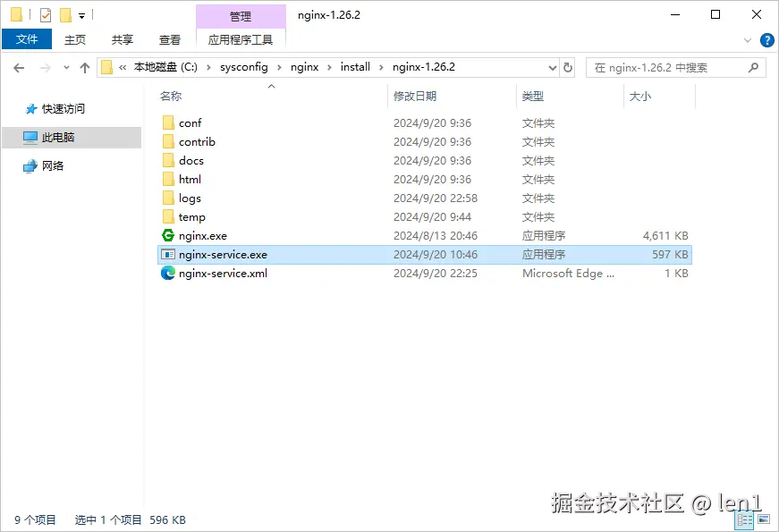Click the 2024/9/20 22:58 date cell
779x532 pixels.
click(x=436, y=198)
